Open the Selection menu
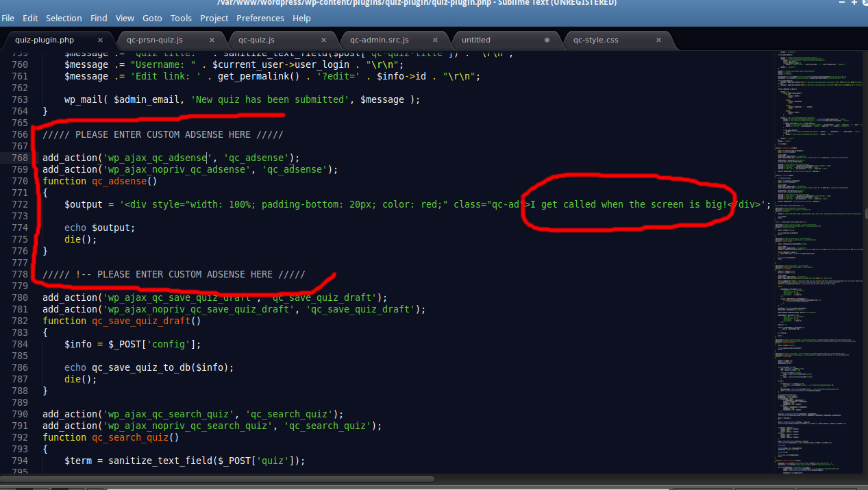 [x=64, y=19]
